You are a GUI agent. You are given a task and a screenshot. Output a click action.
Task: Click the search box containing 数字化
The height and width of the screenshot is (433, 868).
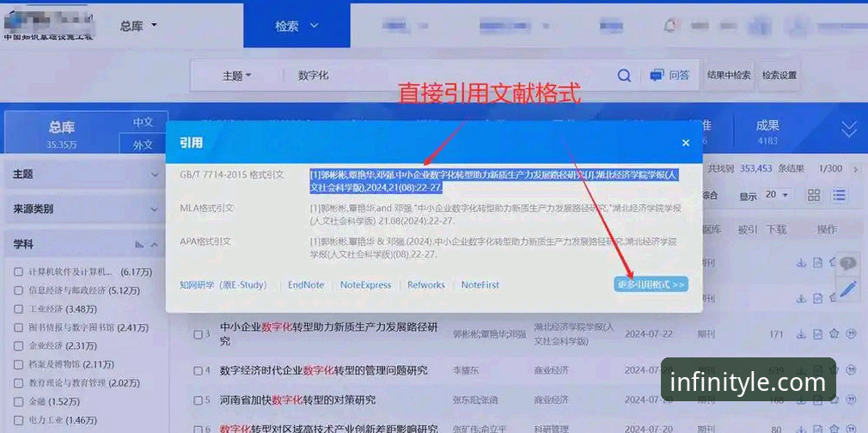pos(449,76)
